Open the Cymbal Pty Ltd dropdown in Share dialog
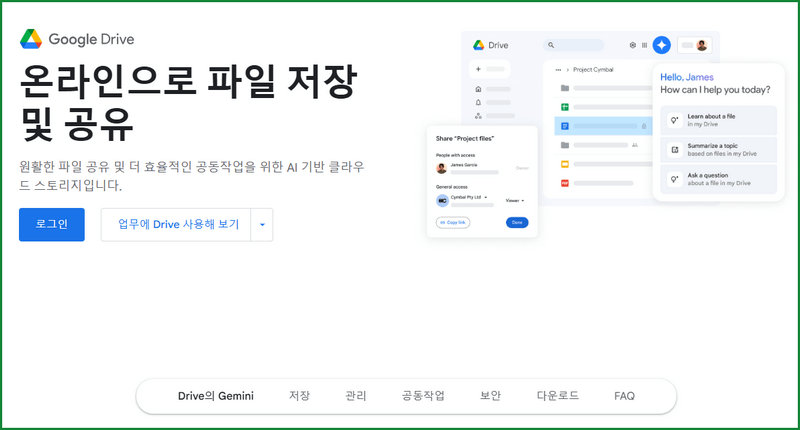Viewport: 800px width, 430px height. coord(469,197)
